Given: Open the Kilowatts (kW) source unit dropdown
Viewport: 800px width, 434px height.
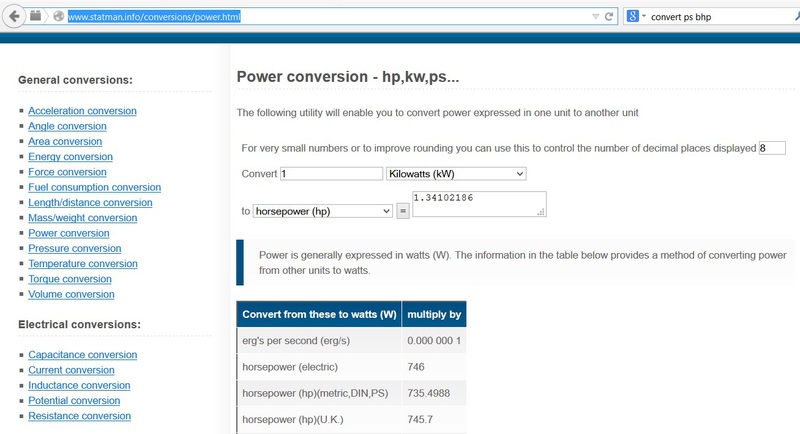Looking at the screenshot, I should coord(456,174).
